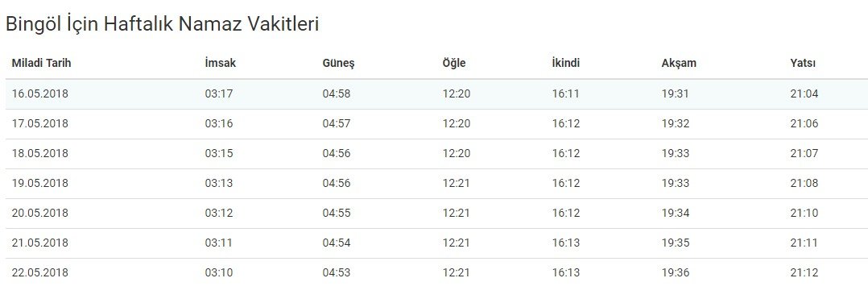Click the İmsak column header
The width and height of the screenshot is (868, 303).
pyautogui.click(x=221, y=63)
